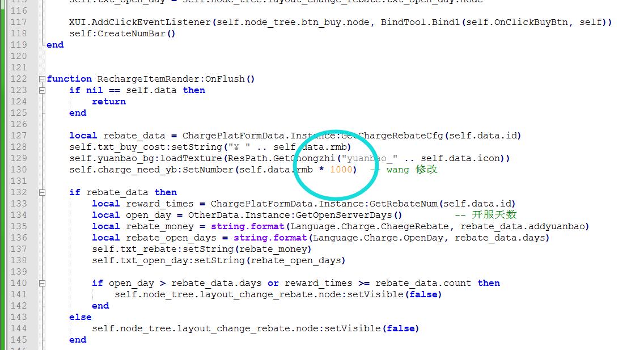Viewport: 644px width, 350px height.
Task: Click line number 144 in the gutter
Action: tap(18, 328)
